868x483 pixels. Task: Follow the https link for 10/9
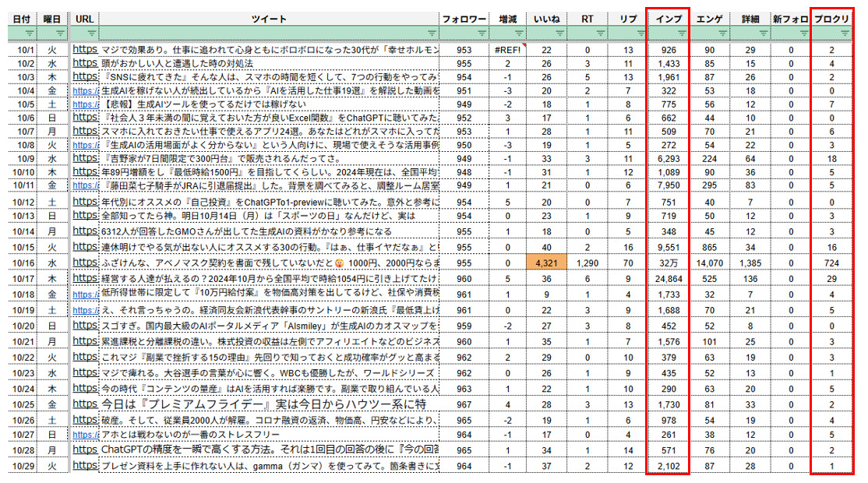coord(85,158)
